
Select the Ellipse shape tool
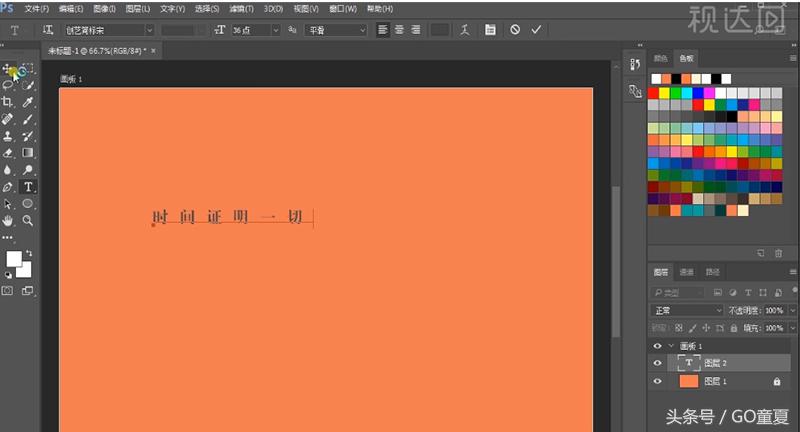tap(28, 204)
